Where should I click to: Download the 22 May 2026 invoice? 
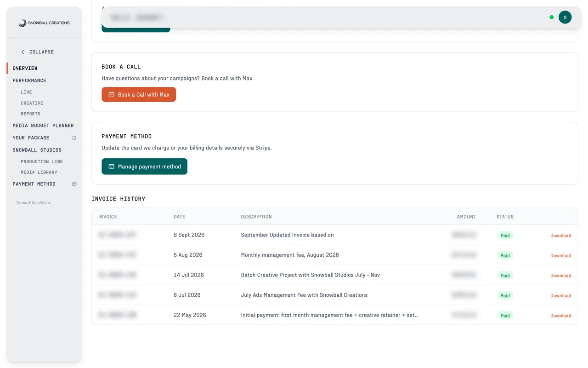[560, 316]
